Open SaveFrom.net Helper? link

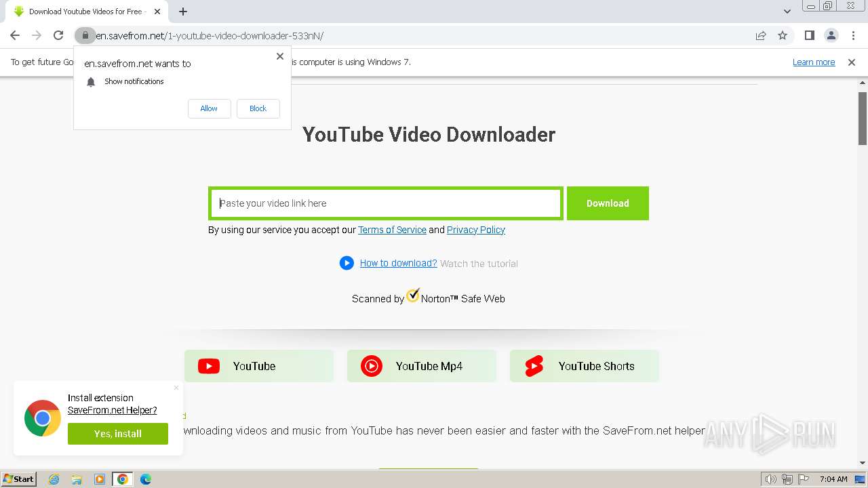113,410
